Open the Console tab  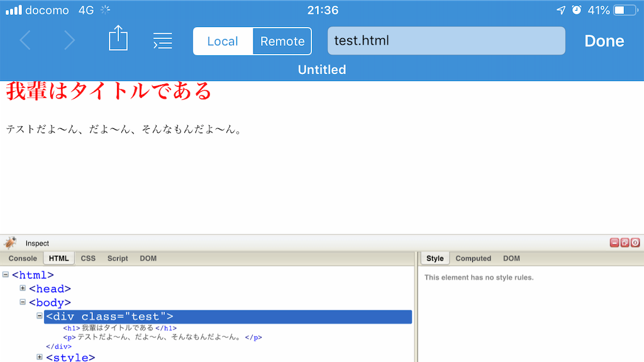23,258
